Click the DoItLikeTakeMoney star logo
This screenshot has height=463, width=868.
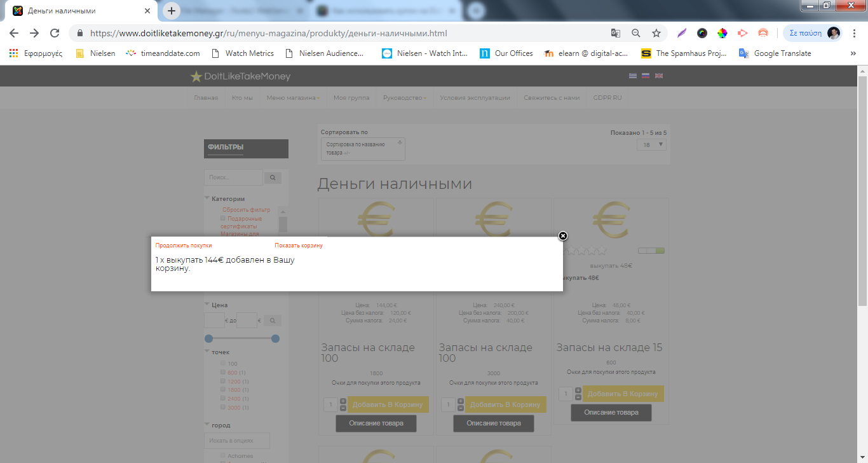click(196, 76)
